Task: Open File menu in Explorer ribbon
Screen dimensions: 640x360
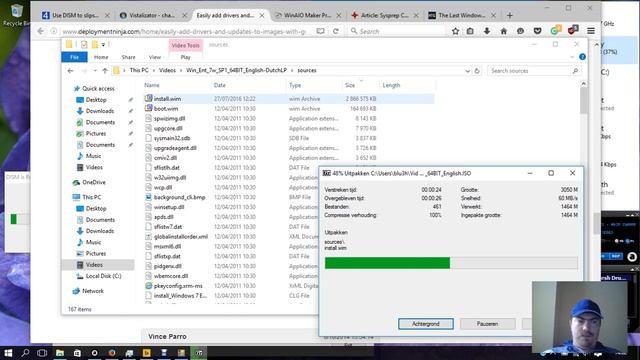Action: [74, 57]
